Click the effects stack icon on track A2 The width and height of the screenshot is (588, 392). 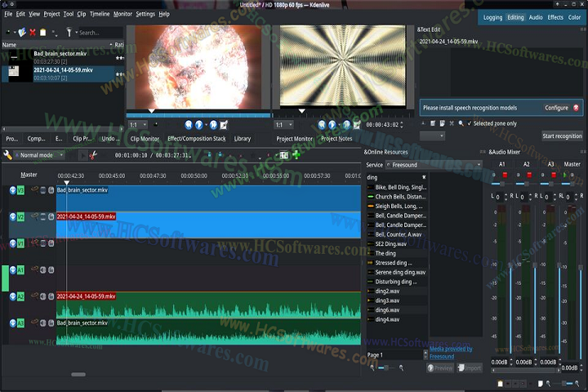pyautogui.click(x=34, y=296)
